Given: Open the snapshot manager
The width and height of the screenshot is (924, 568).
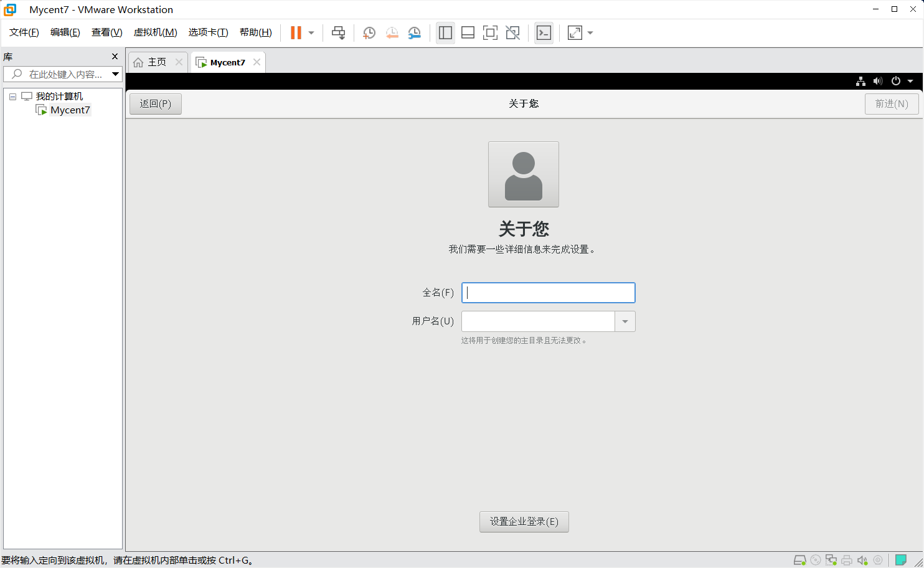Looking at the screenshot, I should click(x=414, y=32).
